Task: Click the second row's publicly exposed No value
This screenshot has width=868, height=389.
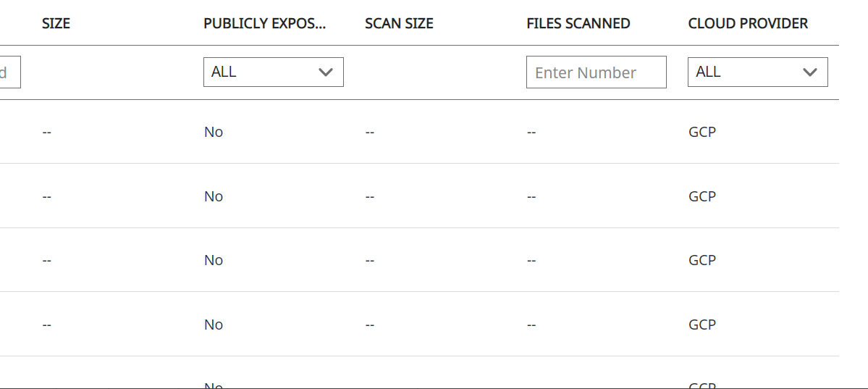Action: (213, 196)
